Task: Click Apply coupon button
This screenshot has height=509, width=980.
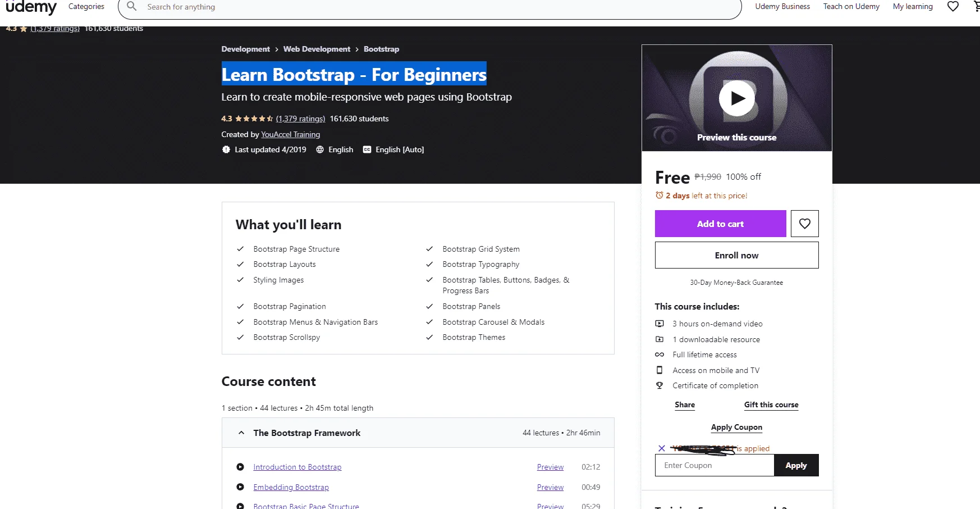Action: pyautogui.click(x=796, y=465)
